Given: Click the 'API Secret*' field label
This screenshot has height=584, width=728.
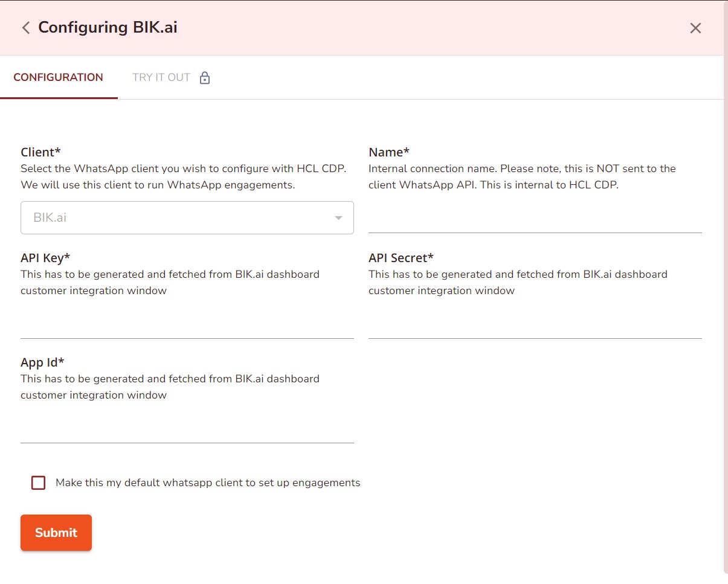Looking at the screenshot, I should pyautogui.click(x=401, y=258).
